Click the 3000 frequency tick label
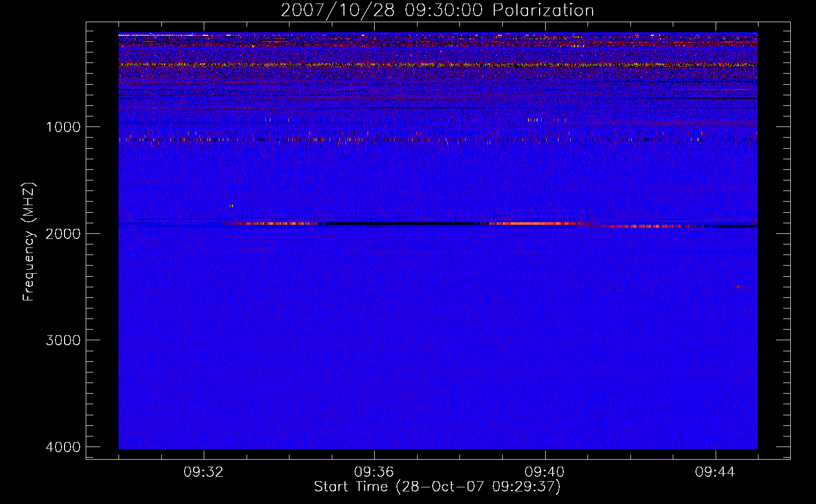 click(x=63, y=340)
